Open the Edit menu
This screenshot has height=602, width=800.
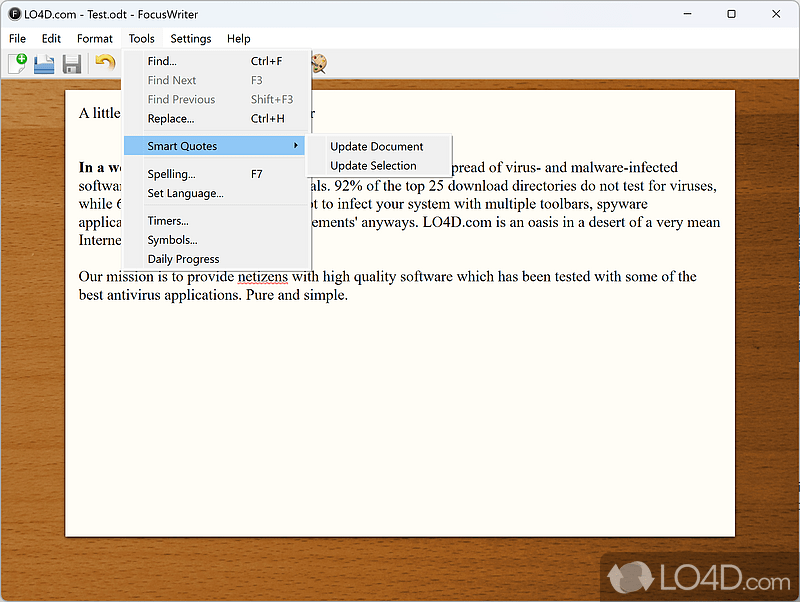[50, 38]
